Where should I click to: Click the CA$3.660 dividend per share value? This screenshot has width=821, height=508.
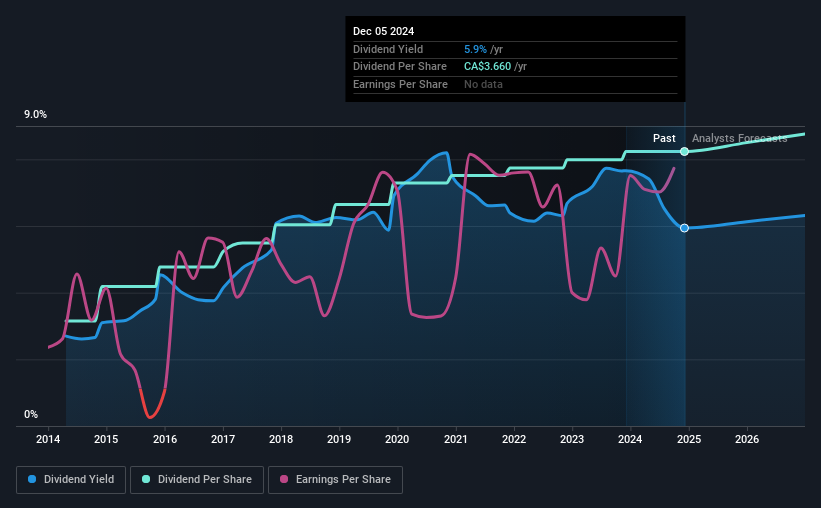tap(487, 67)
